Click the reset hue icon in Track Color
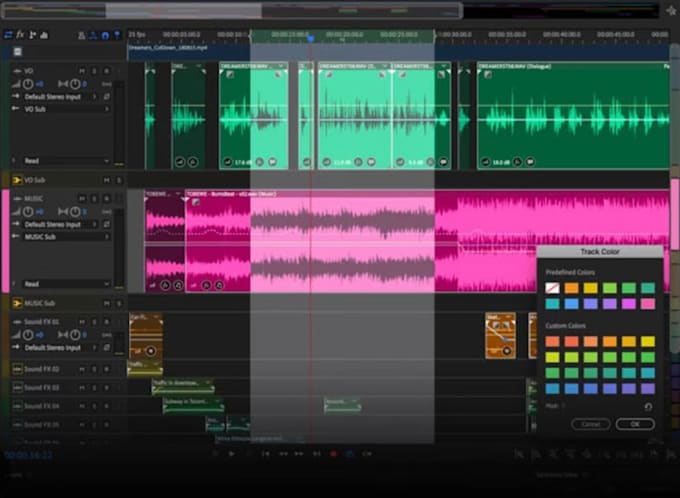Viewport: 680px width, 498px height. (x=648, y=406)
